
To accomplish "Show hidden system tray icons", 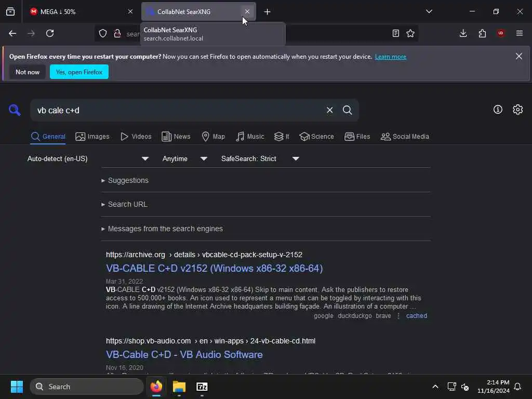I will 435,387.
